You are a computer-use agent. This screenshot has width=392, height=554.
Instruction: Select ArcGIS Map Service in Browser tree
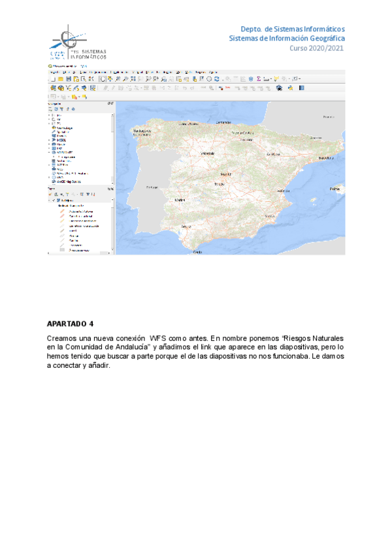point(67,181)
